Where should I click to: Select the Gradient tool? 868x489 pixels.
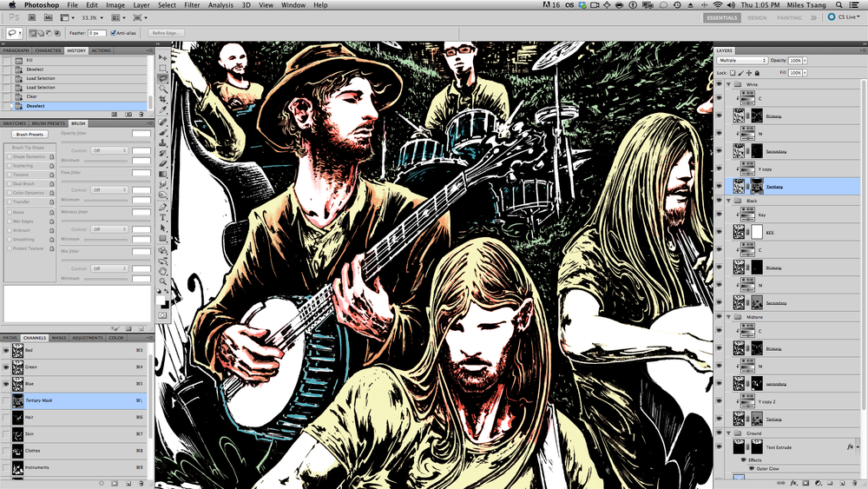point(163,175)
